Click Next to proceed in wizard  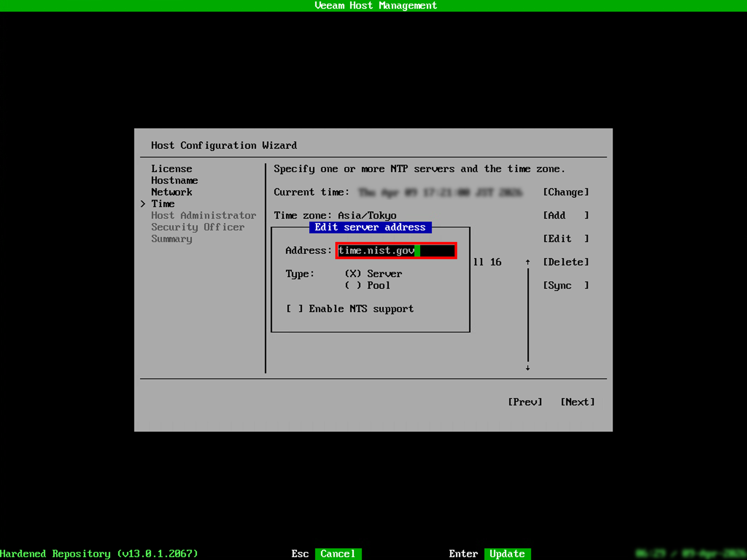(x=578, y=402)
